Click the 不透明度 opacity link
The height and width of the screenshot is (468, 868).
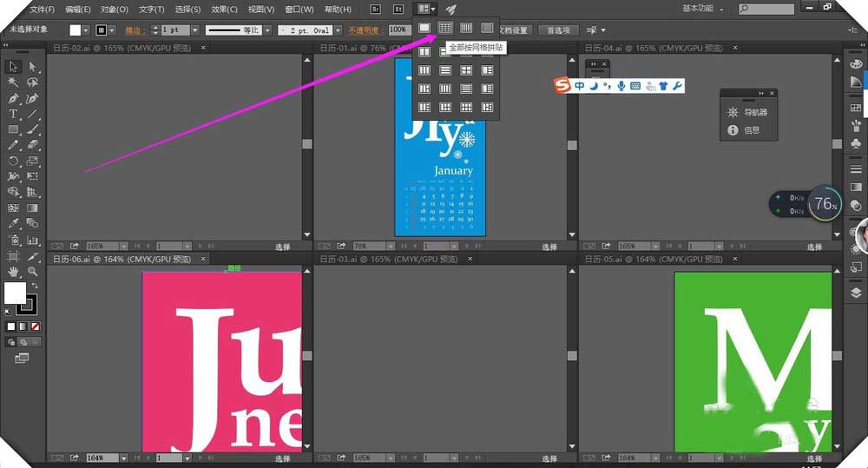click(x=366, y=30)
